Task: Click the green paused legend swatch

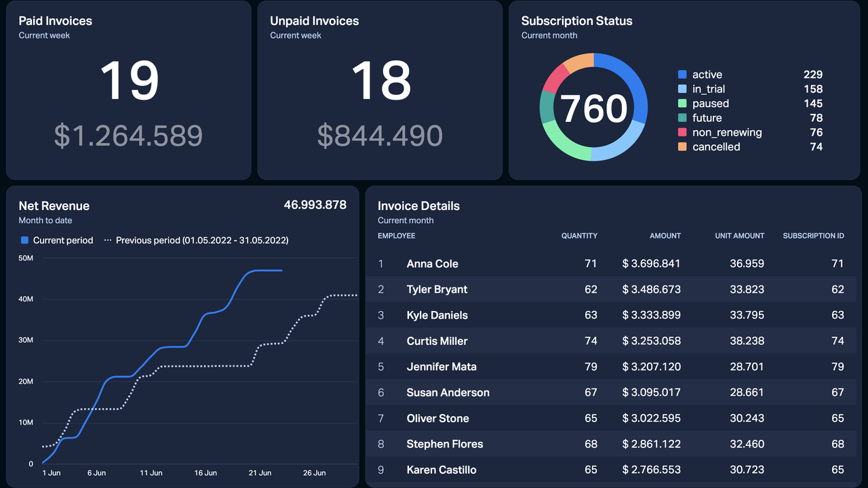Action: [x=682, y=104]
